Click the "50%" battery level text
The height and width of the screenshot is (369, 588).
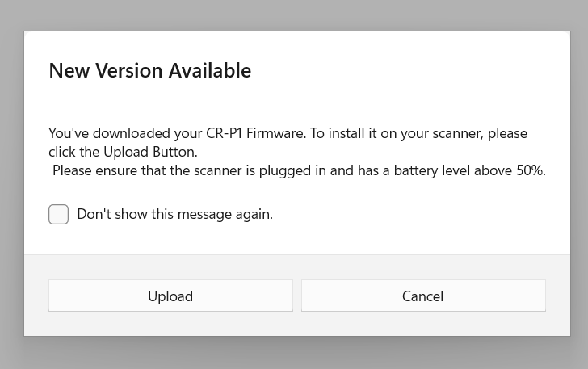point(530,170)
